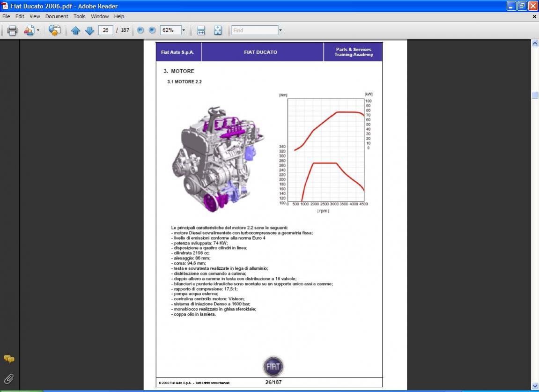This screenshot has width=539, height=392.
Task: Select the Fit Width scrolling icon
Action: 201,30
